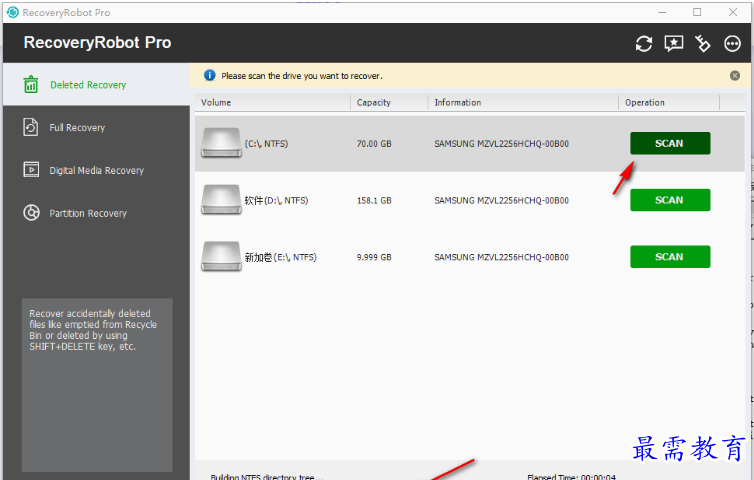
Task: Scan the C:\ NTFS drive
Action: click(x=670, y=143)
